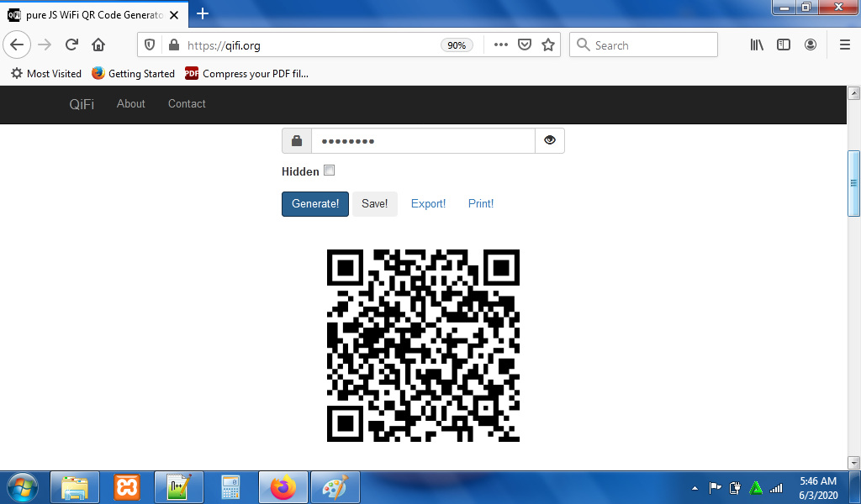The width and height of the screenshot is (861, 504).
Task: Open the page actions ellipsis menu
Action: click(500, 45)
